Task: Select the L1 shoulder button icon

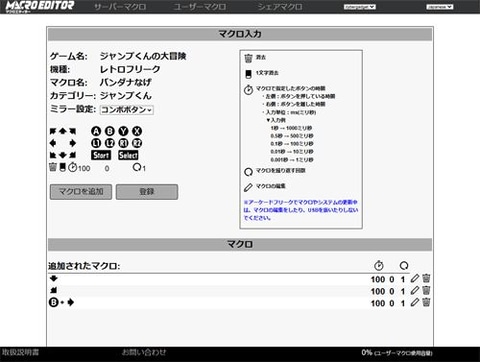Action: pyautogui.click(x=96, y=143)
